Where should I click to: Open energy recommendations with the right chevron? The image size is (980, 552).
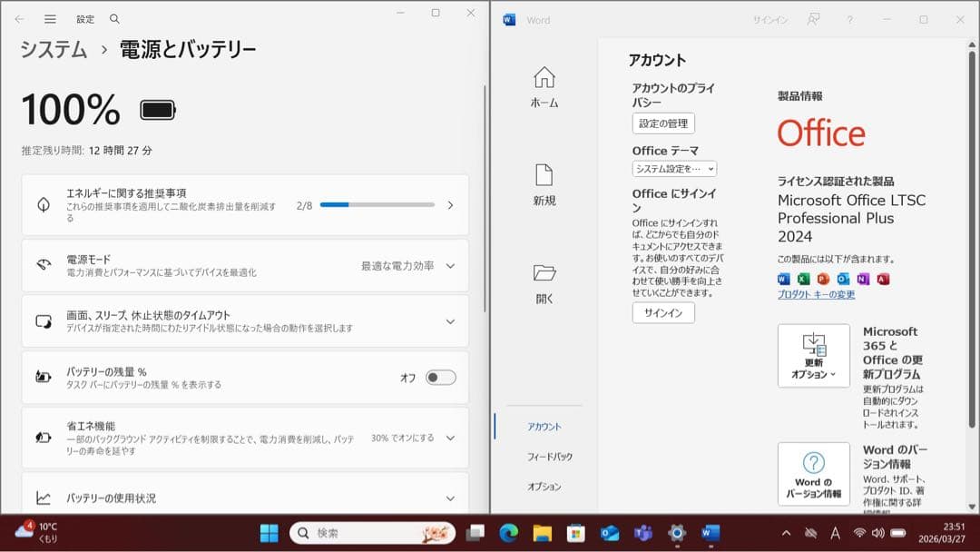450,205
